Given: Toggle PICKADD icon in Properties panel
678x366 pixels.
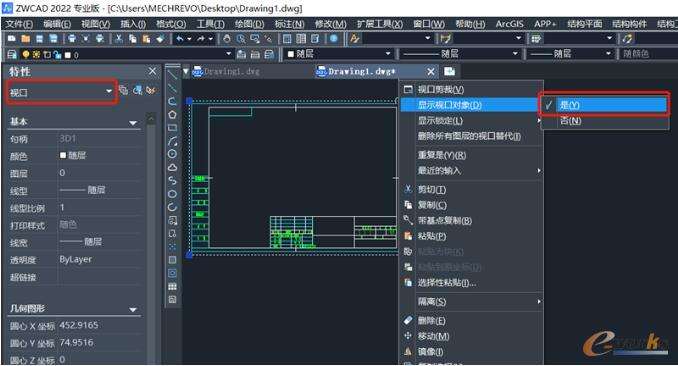Looking at the screenshot, I should click(x=124, y=90).
